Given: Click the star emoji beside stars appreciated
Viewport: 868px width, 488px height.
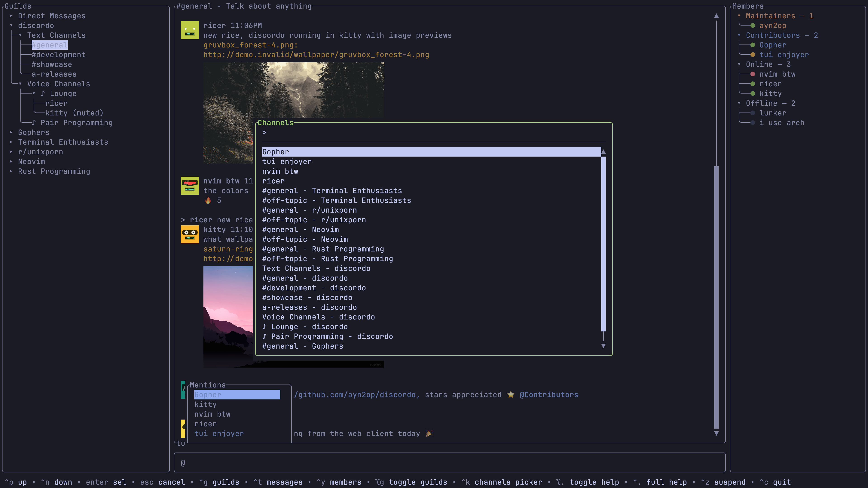Looking at the screenshot, I should [511, 395].
